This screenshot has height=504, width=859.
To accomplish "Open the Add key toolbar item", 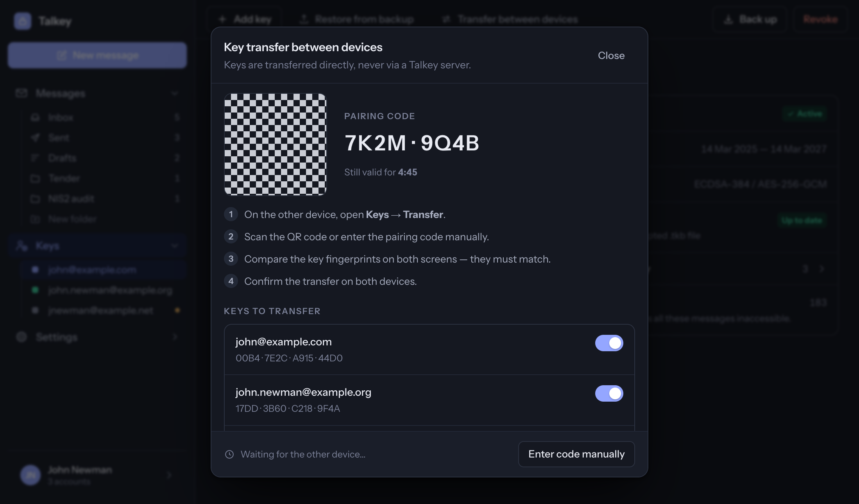I will click(x=245, y=19).
